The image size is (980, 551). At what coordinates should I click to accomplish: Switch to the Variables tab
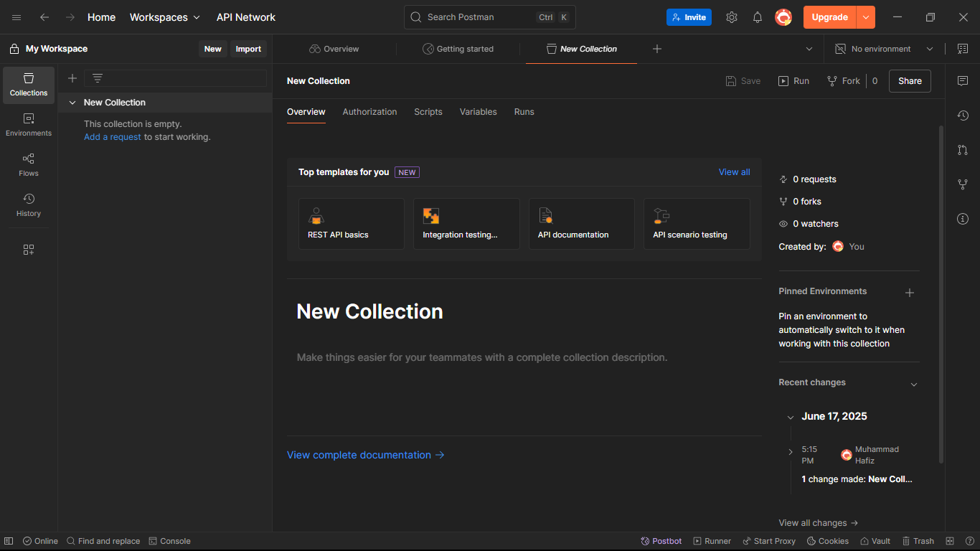click(478, 112)
